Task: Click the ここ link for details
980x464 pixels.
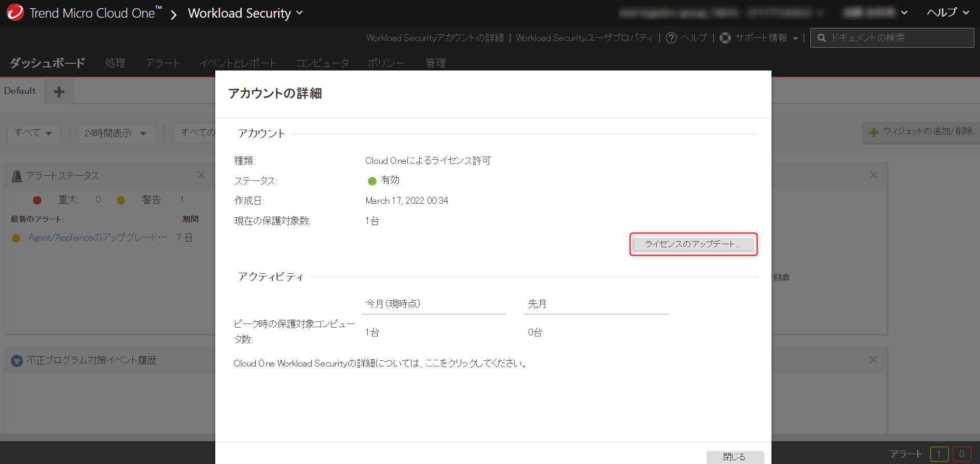Action: tap(432, 363)
